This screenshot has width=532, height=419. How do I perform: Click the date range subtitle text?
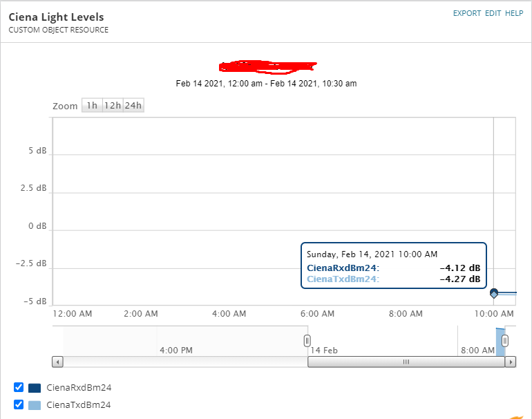point(266,84)
